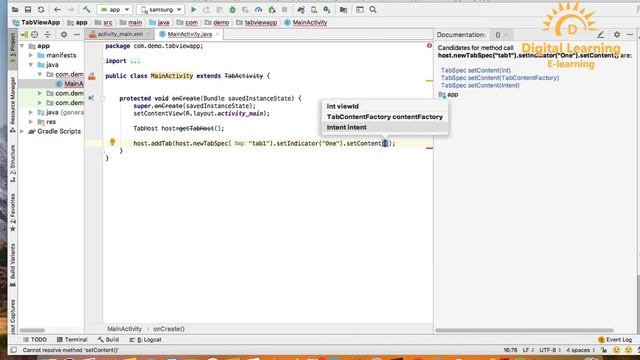The image size is (640, 360).
Task: Open the Favorites side tab
Action: [x=13, y=212]
